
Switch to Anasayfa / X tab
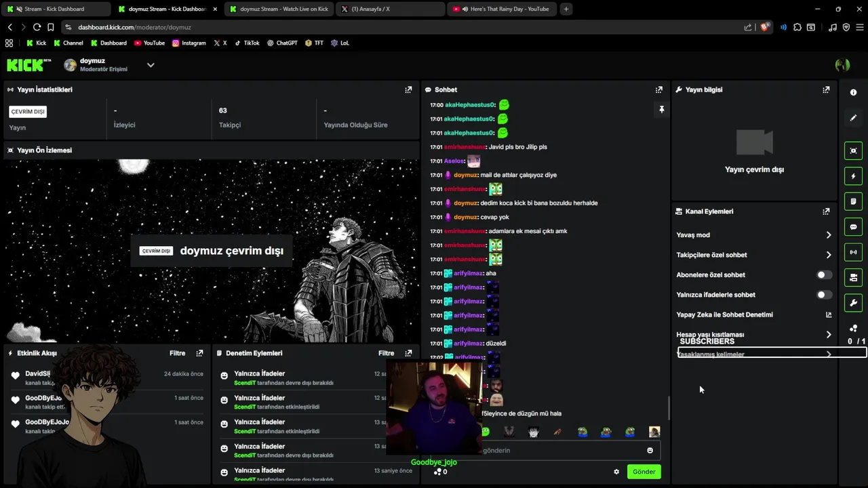coord(390,9)
